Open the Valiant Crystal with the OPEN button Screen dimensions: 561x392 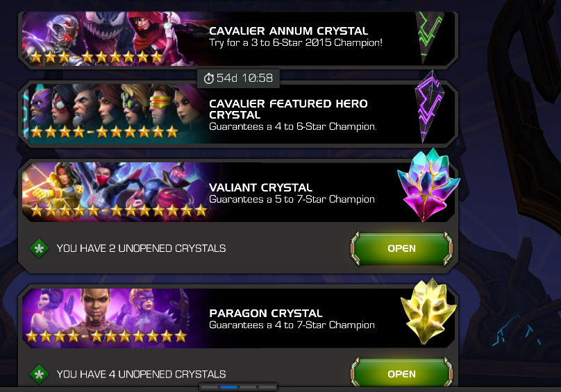click(x=402, y=248)
